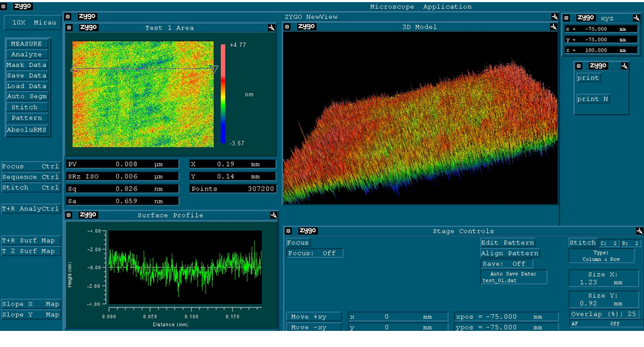Open the print window's menu box
This screenshot has height=347, width=644.
579,66
